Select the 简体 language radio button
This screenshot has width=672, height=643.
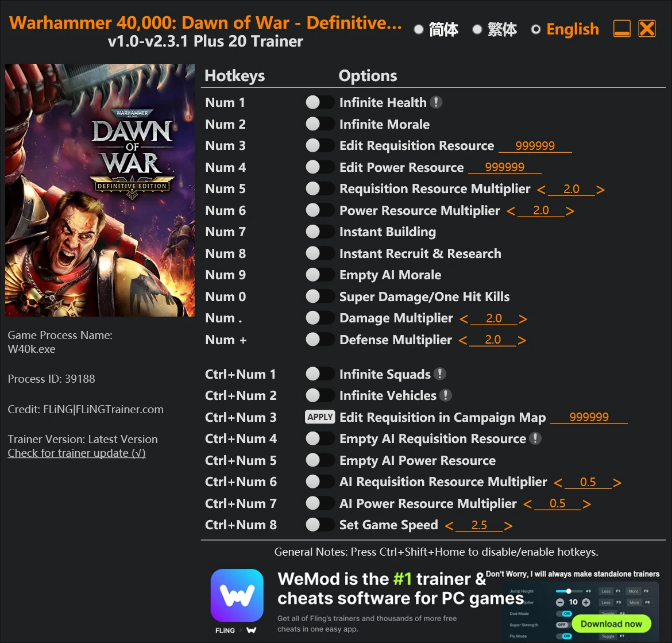(x=419, y=29)
